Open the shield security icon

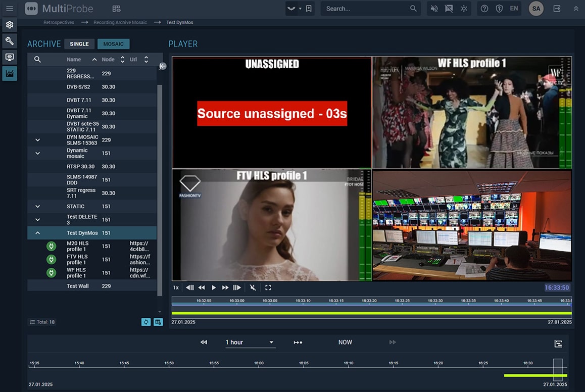(499, 8)
